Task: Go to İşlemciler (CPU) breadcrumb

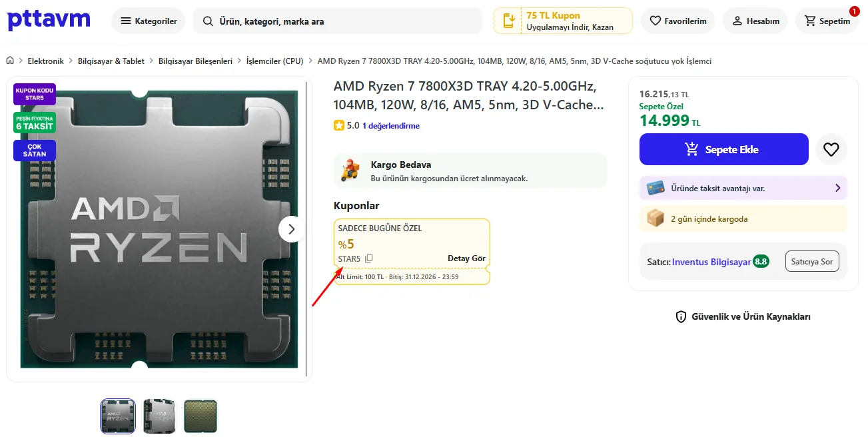Action: pyautogui.click(x=274, y=61)
